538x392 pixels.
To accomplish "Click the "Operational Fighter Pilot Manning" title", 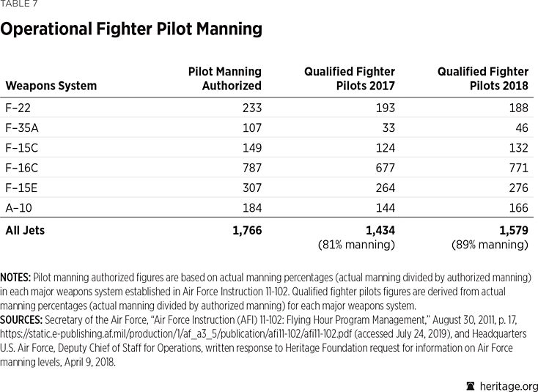I will 131,29.
